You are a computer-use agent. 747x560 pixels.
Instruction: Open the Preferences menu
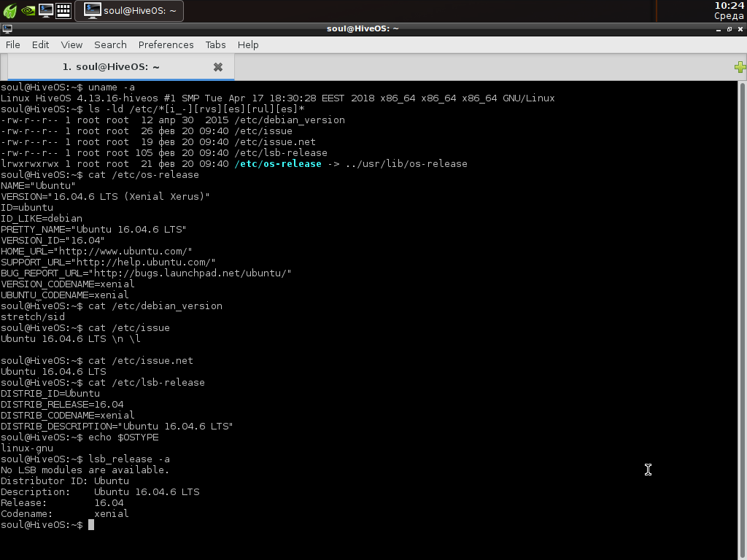click(166, 44)
